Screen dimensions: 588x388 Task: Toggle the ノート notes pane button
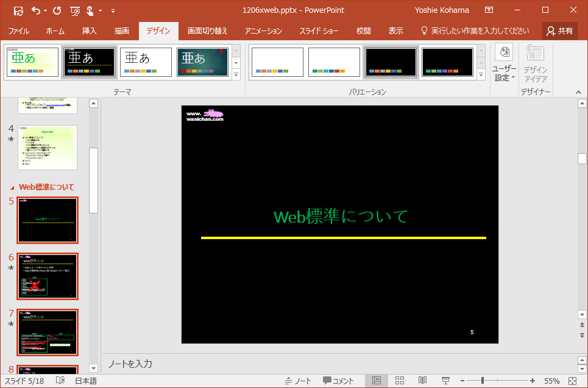coord(298,381)
